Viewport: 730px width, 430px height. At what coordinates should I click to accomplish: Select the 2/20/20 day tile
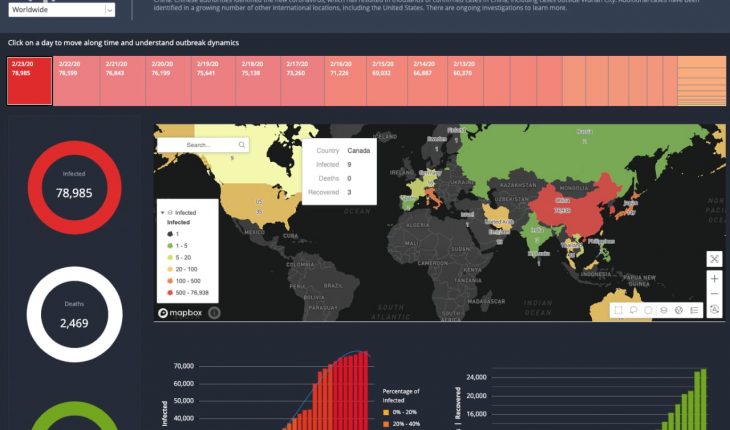[169, 81]
